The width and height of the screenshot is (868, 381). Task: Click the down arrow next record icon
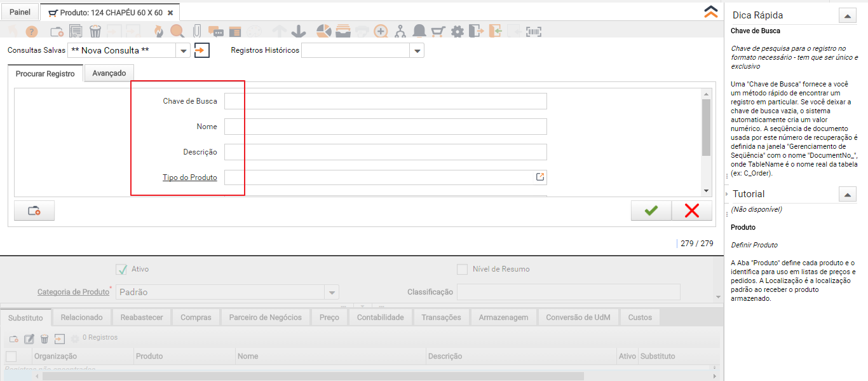[x=299, y=31]
